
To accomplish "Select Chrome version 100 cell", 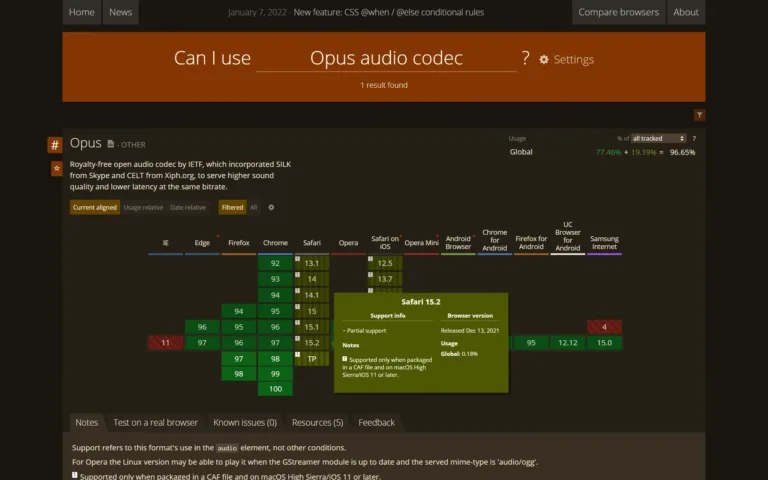I will 275,389.
